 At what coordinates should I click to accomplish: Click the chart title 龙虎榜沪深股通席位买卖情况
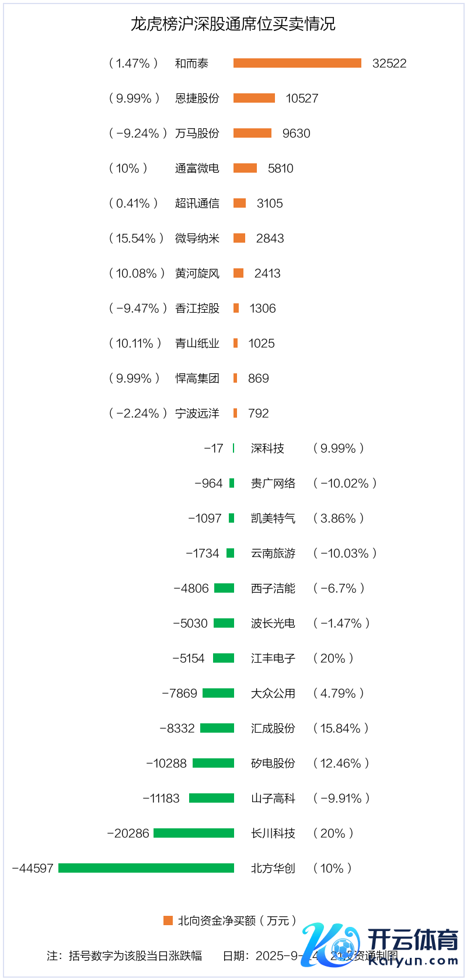(233, 24)
